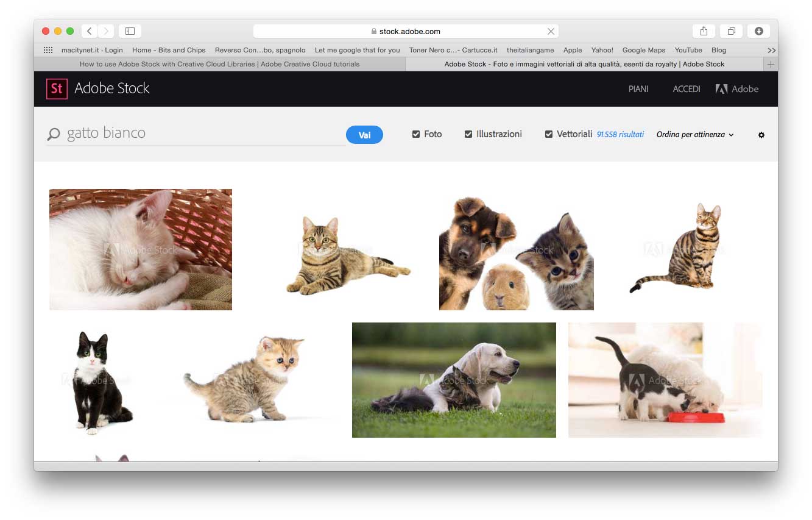Click the Adobe Stock title text
The width and height of the screenshot is (812, 520).
[112, 88]
